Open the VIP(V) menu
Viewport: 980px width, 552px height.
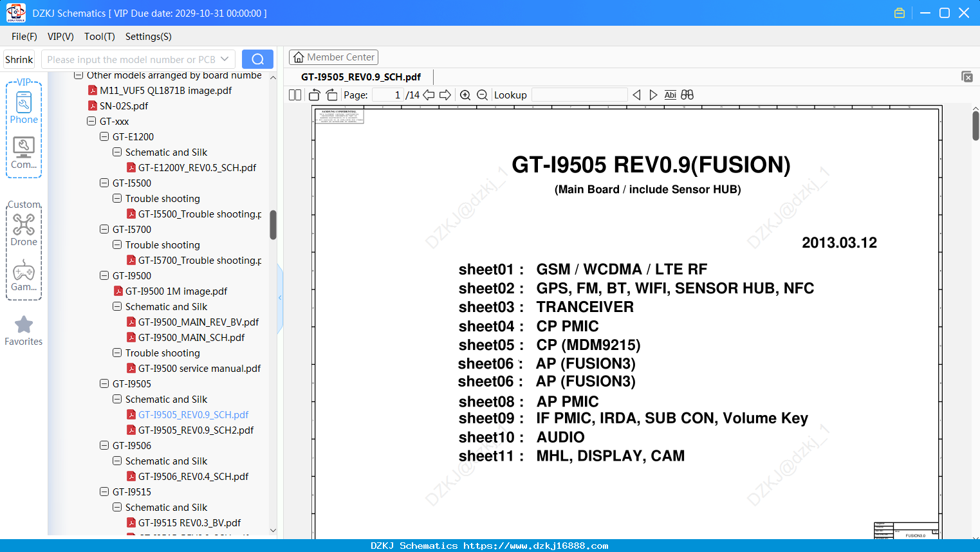click(x=60, y=37)
